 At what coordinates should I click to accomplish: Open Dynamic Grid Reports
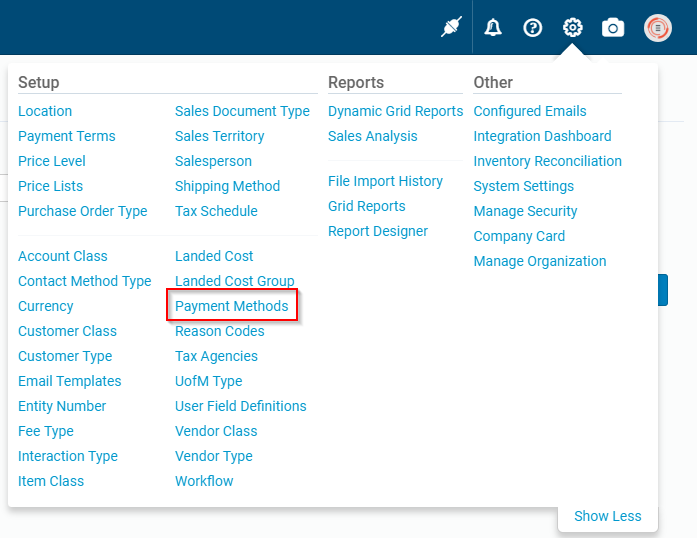click(x=395, y=111)
